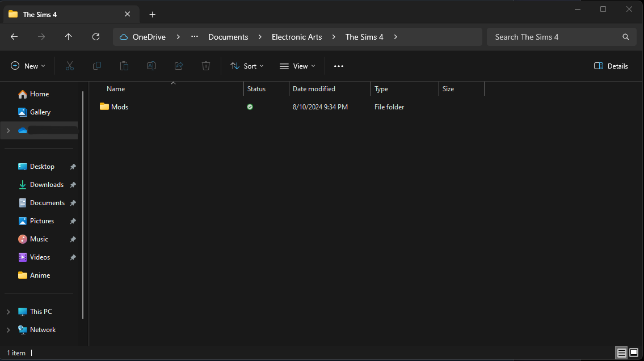Image resolution: width=644 pixels, height=361 pixels.
Task: Go up one folder level
Action: [x=69, y=37]
